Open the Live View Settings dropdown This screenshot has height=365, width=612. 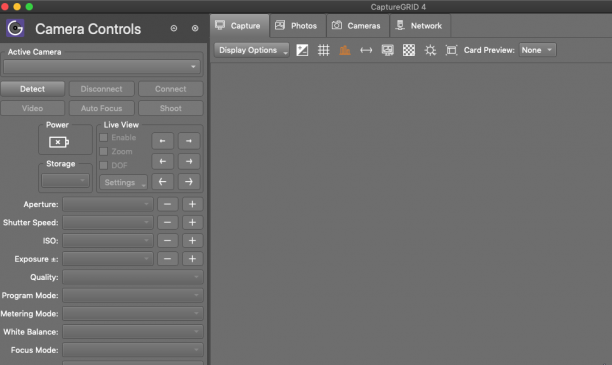click(x=123, y=182)
